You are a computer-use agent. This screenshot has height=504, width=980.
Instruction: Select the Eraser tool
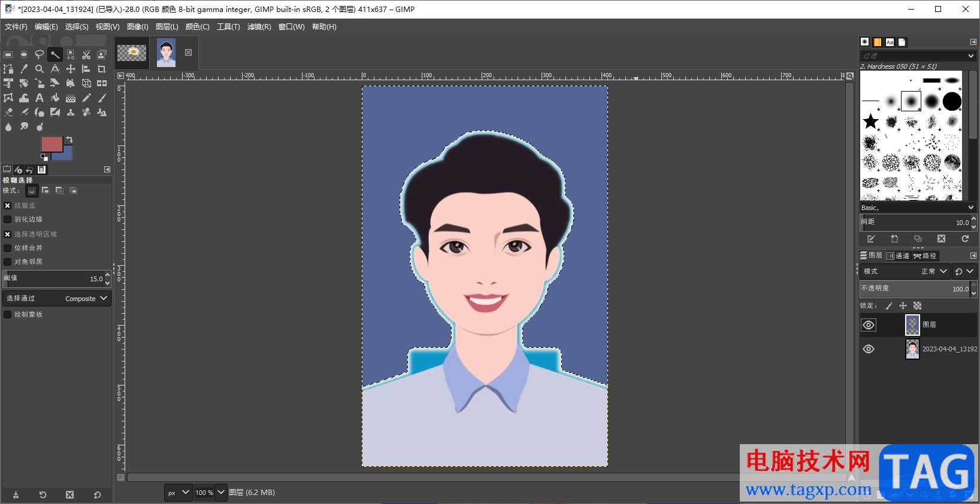(x=8, y=112)
